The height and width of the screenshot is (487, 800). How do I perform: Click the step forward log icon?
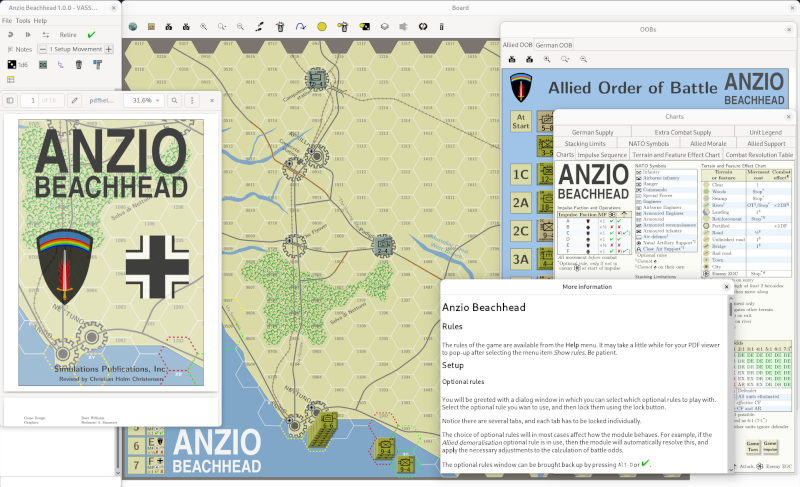point(28,35)
